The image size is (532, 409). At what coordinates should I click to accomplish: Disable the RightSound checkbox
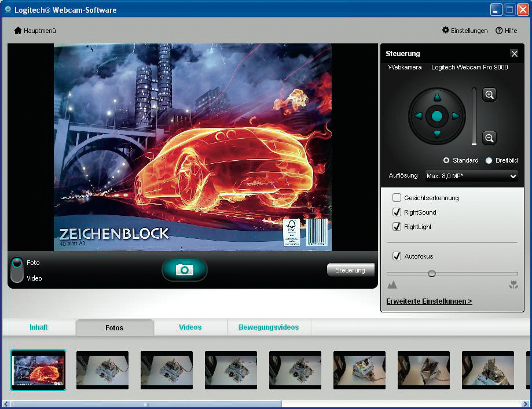pos(397,212)
